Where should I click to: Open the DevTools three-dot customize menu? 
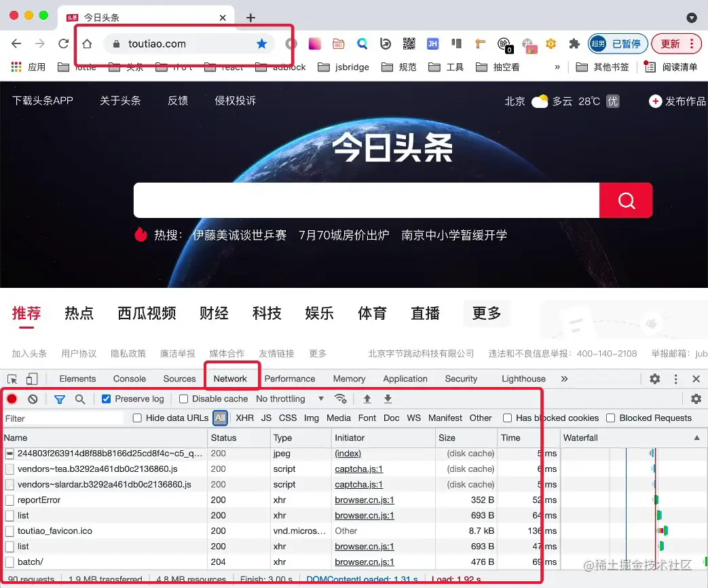coord(675,379)
